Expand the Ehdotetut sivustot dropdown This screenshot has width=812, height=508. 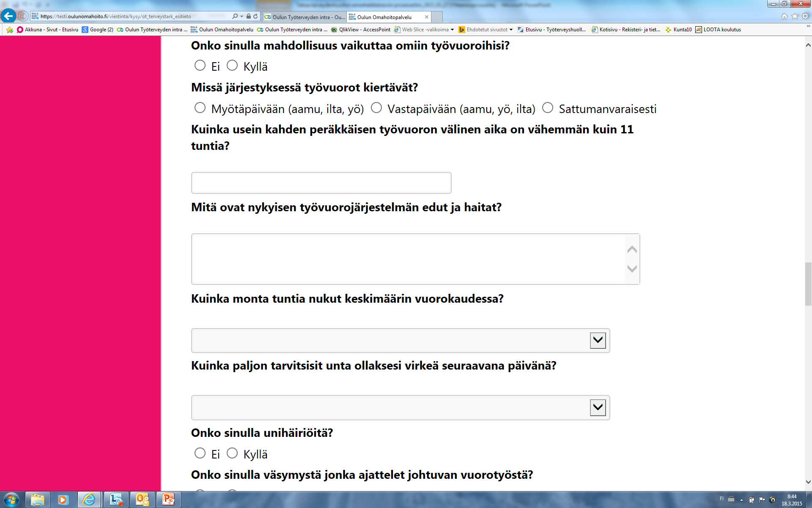pyautogui.click(x=511, y=30)
